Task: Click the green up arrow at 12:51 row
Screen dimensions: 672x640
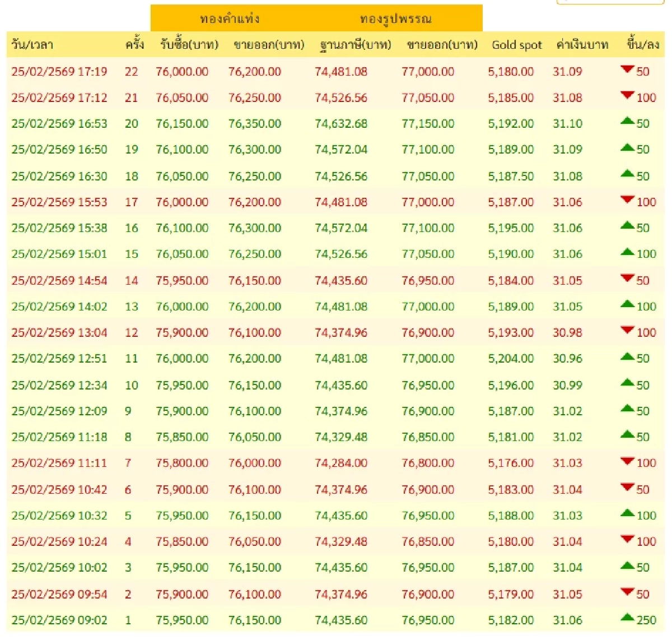Action: [x=627, y=356]
